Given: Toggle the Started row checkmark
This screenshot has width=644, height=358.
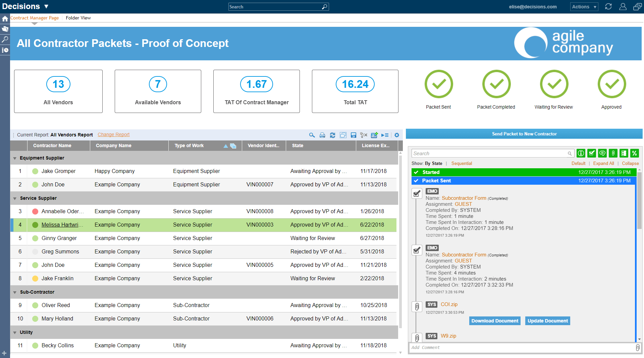Looking at the screenshot, I should point(416,172).
